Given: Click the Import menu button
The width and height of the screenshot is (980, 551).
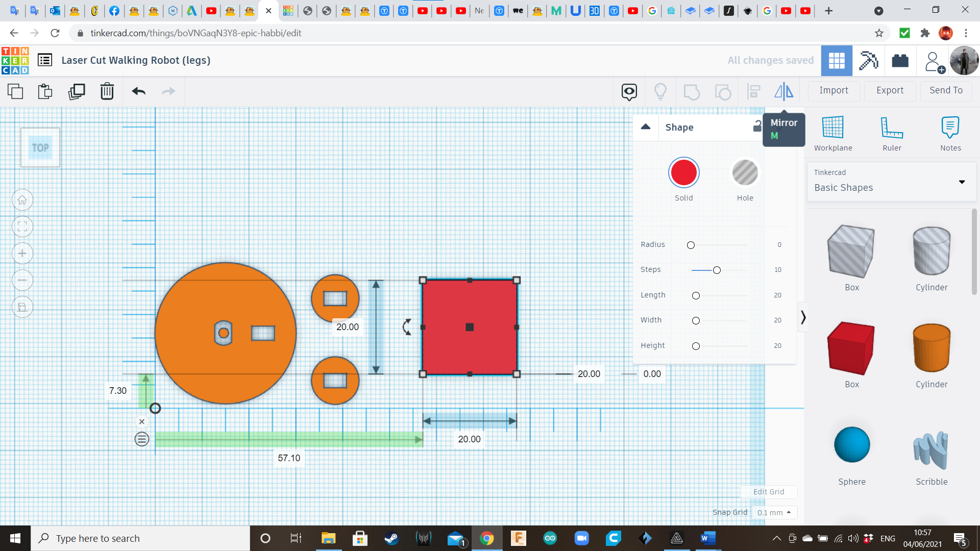Looking at the screenshot, I should pyautogui.click(x=834, y=90).
